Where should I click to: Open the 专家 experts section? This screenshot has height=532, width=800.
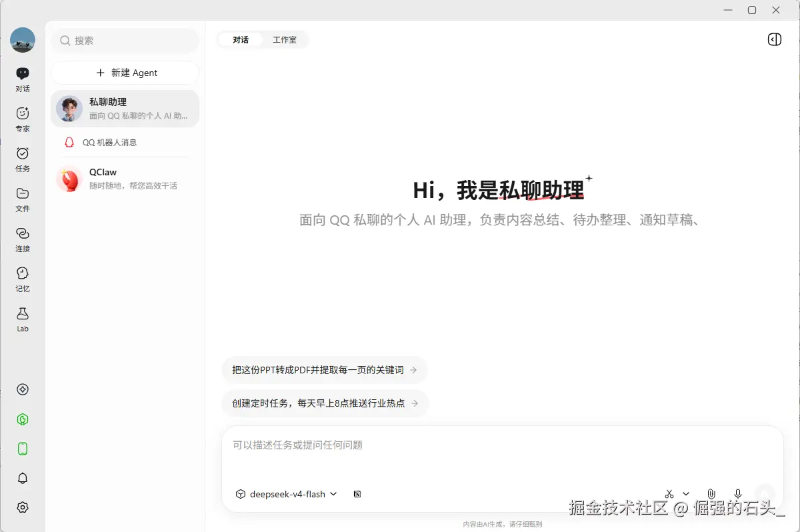pos(23,119)
